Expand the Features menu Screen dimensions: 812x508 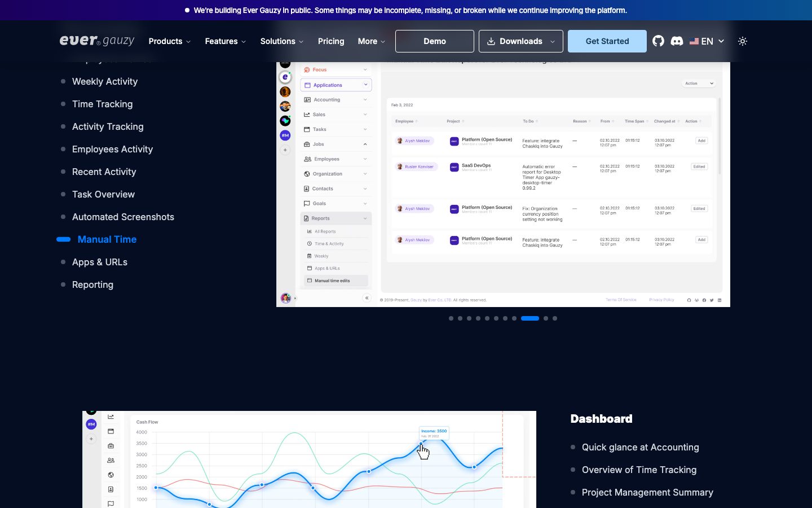226,41
